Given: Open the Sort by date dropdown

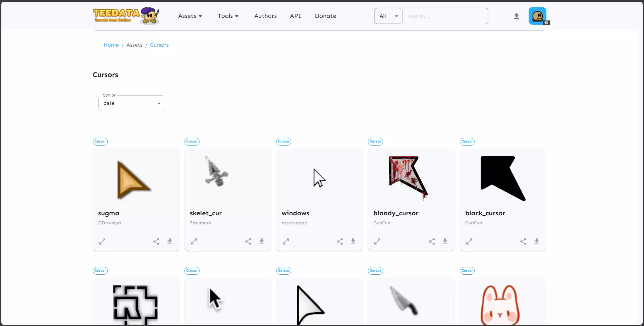Looking at the screenshot, I should click(x=132, y=103).
